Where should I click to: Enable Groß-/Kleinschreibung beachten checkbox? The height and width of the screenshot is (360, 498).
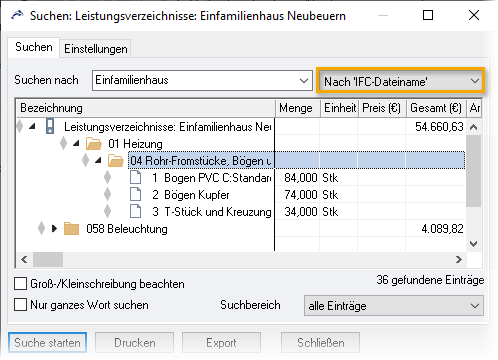(21, 284)
